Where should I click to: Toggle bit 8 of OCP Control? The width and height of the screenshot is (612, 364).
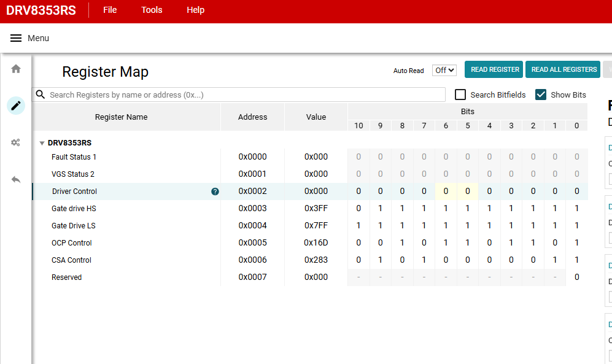coord(402,242)
